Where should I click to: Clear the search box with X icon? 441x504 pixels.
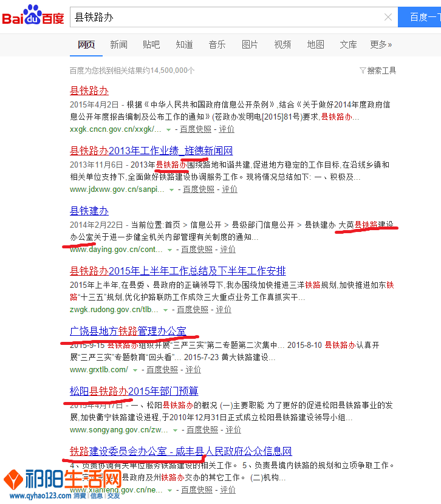coord(388,17)
